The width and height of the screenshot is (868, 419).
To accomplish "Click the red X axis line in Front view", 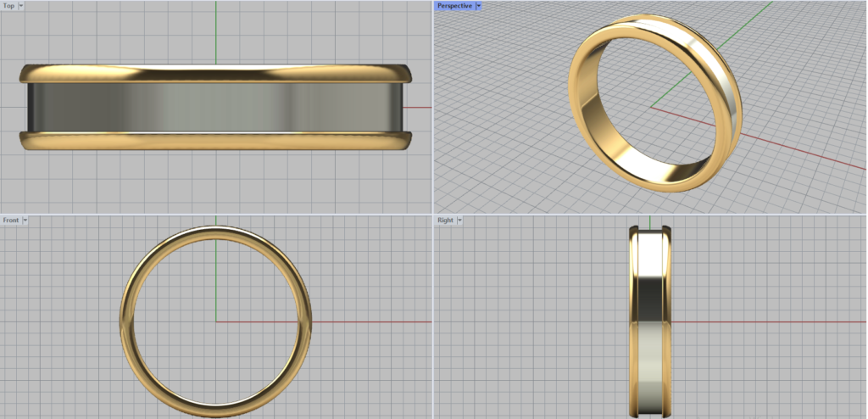I will click(373, 321).
